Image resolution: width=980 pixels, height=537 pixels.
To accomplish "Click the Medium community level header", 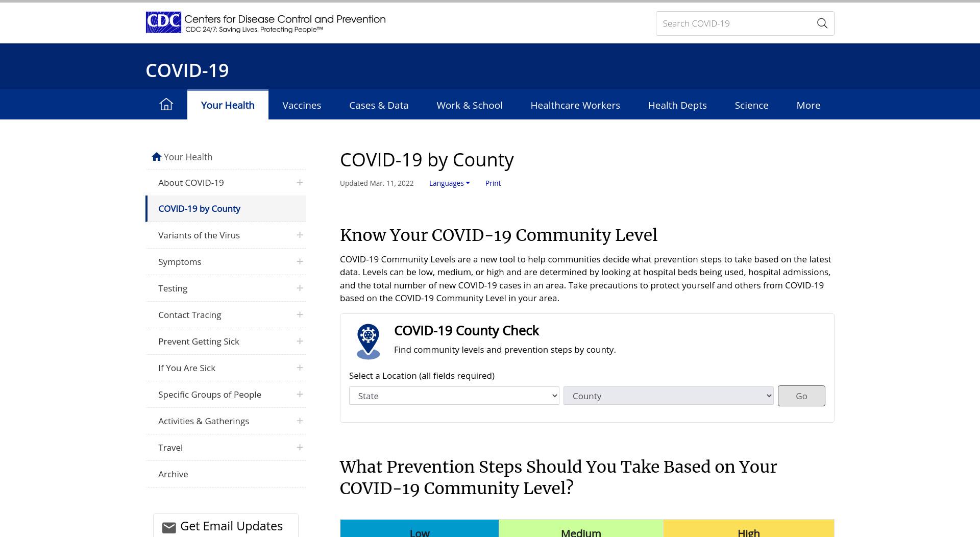I will coord(581,529).
